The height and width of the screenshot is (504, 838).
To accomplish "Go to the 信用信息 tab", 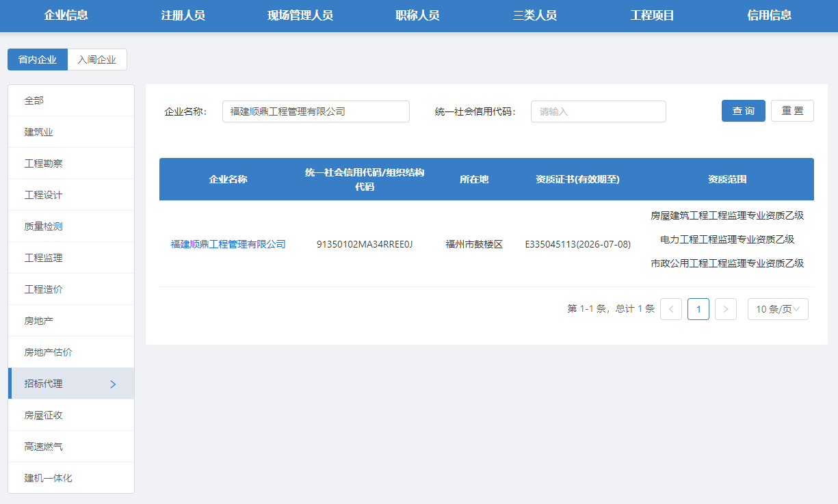I will [769, 16].
